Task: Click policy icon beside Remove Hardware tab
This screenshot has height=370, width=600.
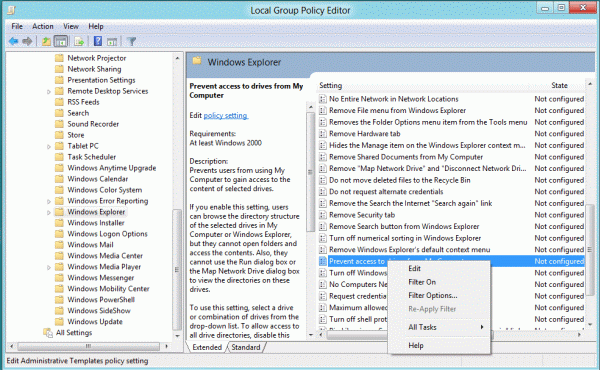Action: coord(323,134)
